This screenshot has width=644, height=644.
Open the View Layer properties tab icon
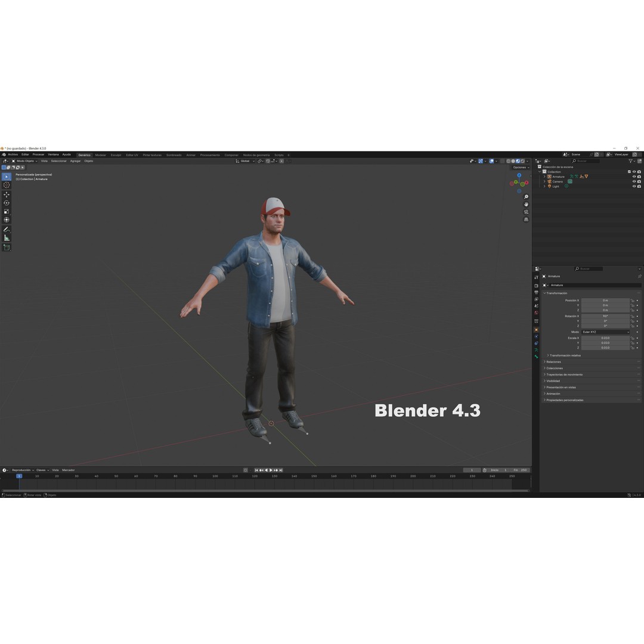[537, 299]
